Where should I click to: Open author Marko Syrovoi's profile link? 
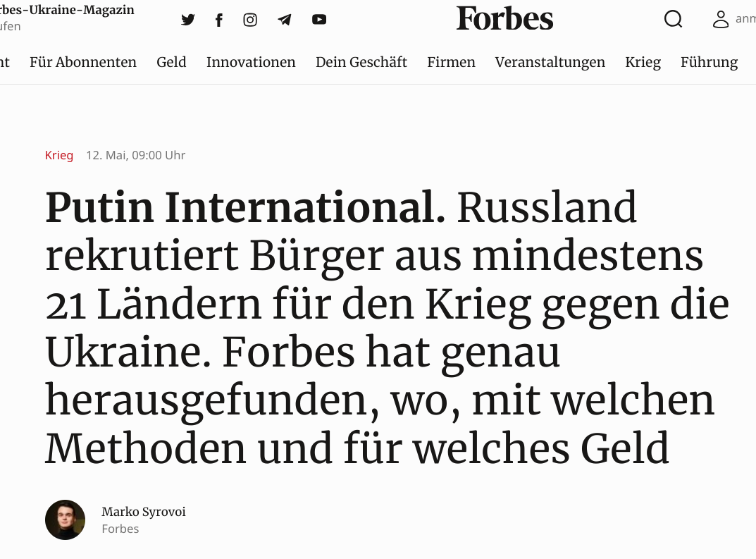click(144, 512)
